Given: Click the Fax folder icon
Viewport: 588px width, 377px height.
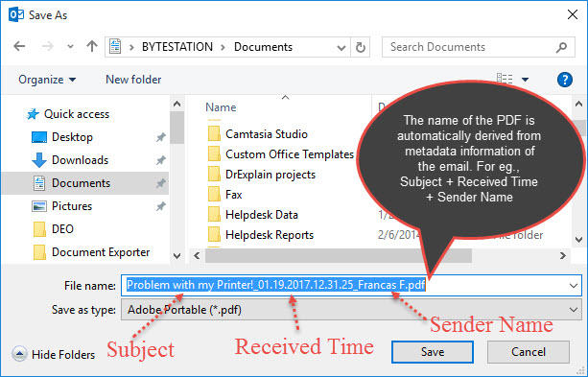Looking at the screenshot, I should pyautogui.click(x=214, y=195).
